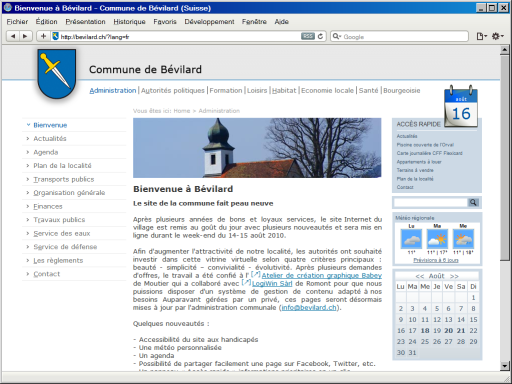Select the Bourgeoisie navigation tab
The image size is (512, 384).
click(x=402, y=91)
